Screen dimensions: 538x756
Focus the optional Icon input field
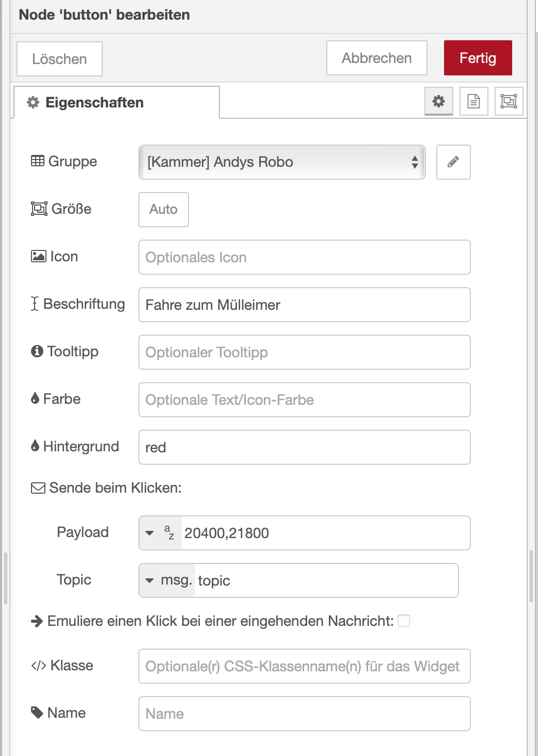point(304,257)
